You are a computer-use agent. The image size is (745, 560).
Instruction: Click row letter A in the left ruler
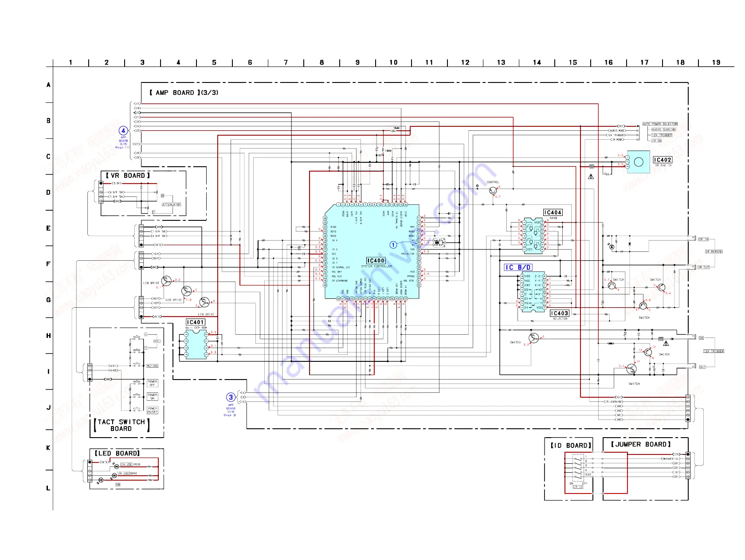pyautogui.click(x=48, y=85)
